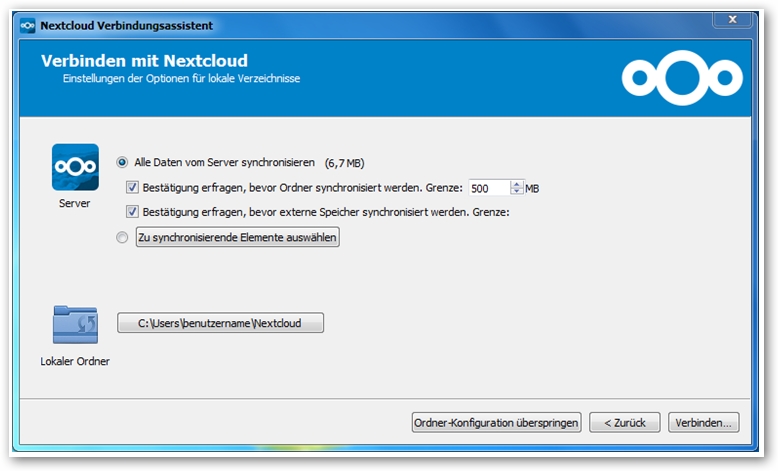778x471 pixels.
Task: Click Ordner-Konfiguration überspringen
Action: coord(496,423)
